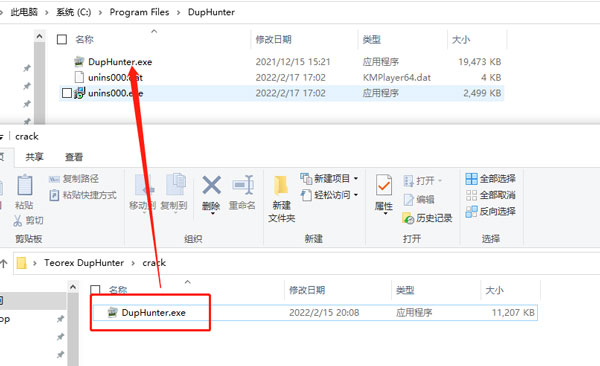Click Edit (编辑) in the ribbon

coord(419,199)
